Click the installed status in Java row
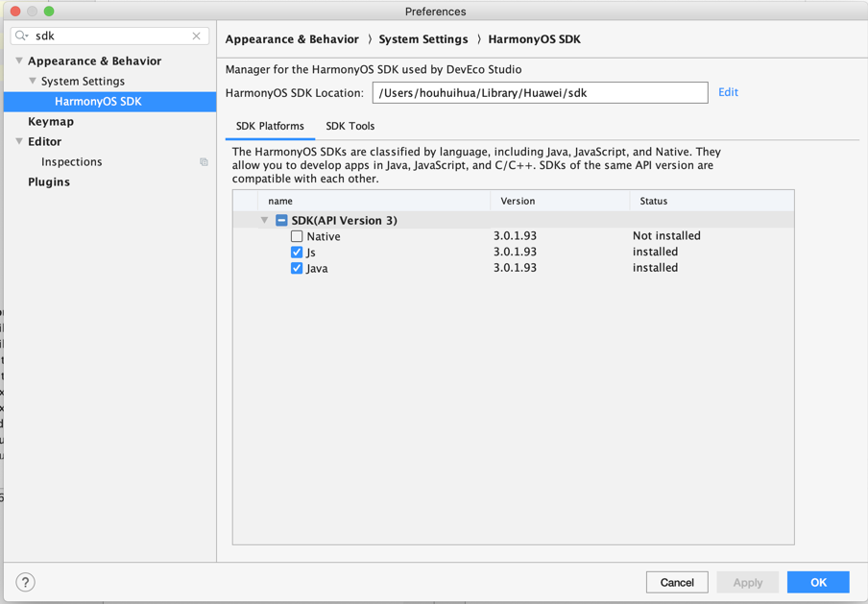 coord(656,268)
